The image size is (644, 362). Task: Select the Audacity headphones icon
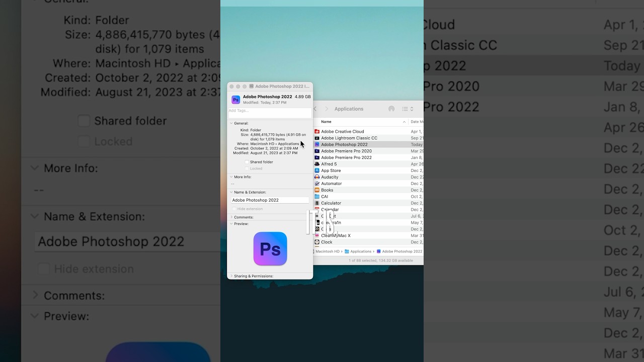317,177
